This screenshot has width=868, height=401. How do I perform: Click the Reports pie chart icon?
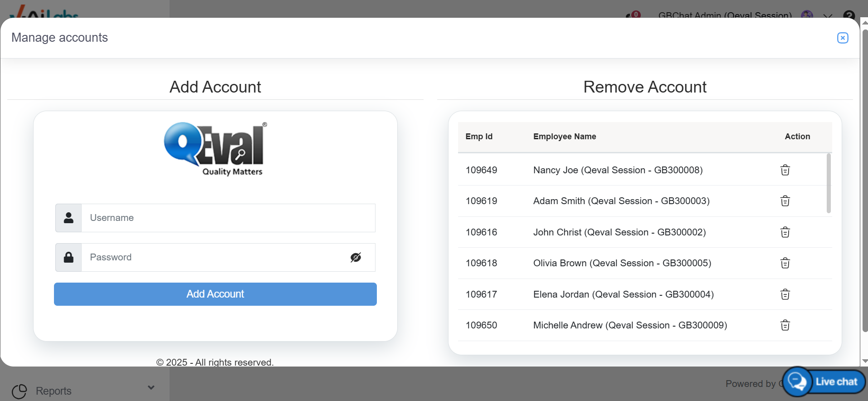pos(20,391)
